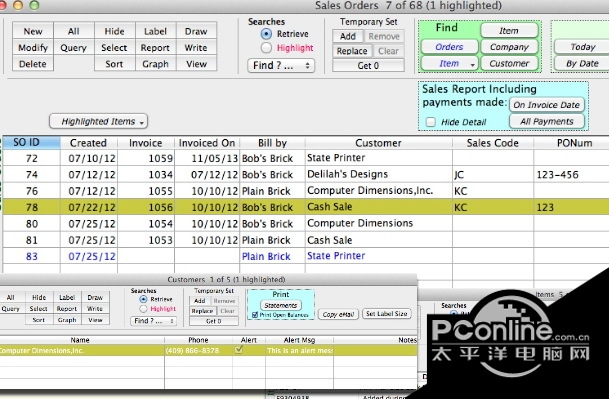Viewport: 609px width, 399px height.
Task: Click Set Label Size button
Action: (x=386, y=314)
